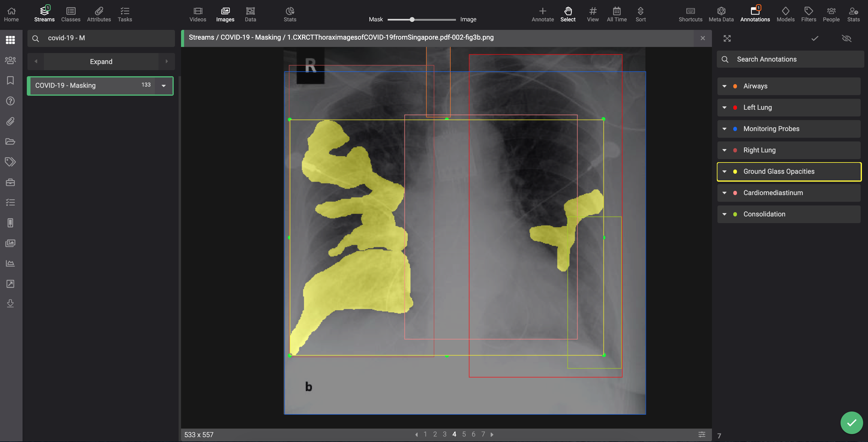Open the Filters panel
Viewport: 868px width, 442px height.
click(x=808, y=15)
